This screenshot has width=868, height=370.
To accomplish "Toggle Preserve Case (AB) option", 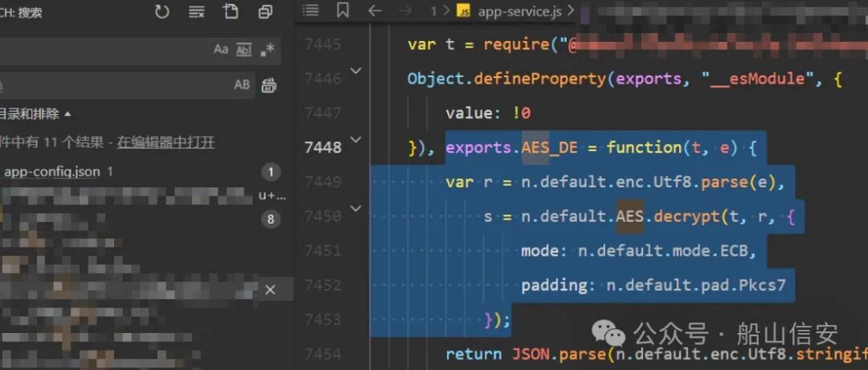I will click(x=242, y=84).
